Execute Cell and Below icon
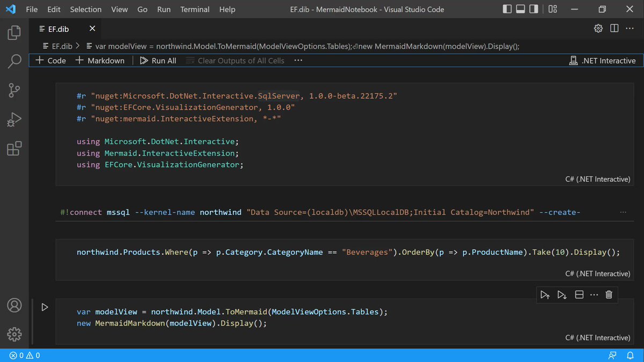The height and width of the screenshot is (362, 644). pyautogui.click(x=562, y=294)
